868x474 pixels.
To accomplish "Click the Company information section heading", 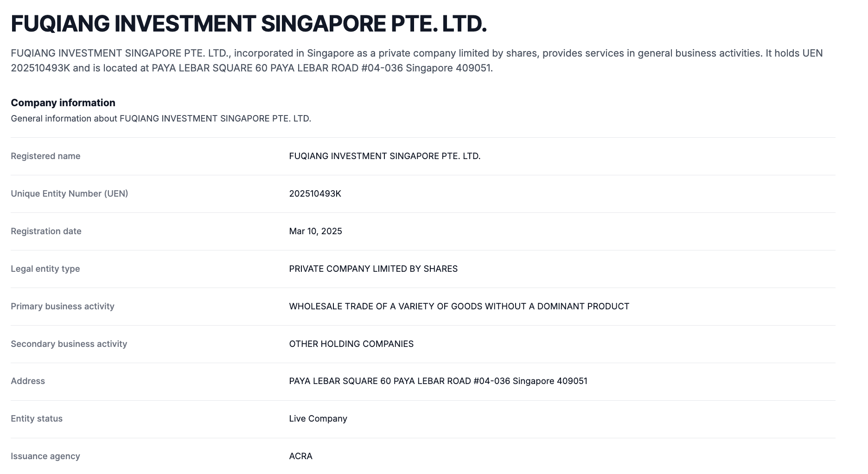I will 63,103.
